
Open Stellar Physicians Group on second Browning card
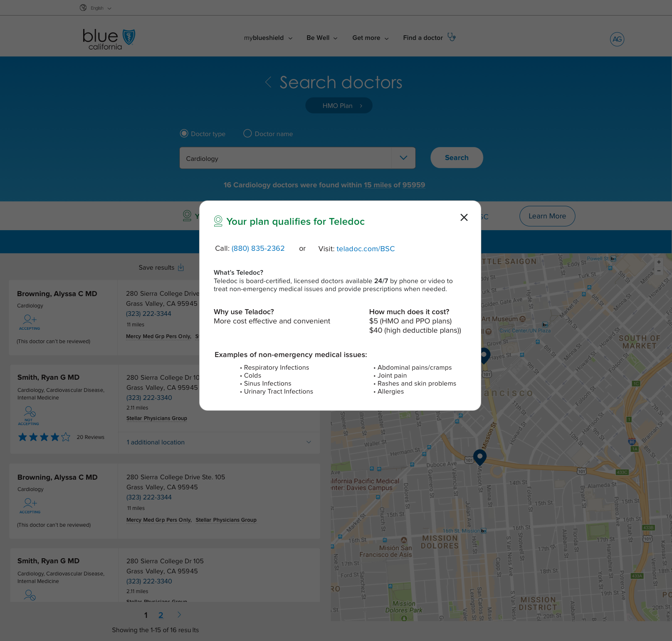(226, 520)
